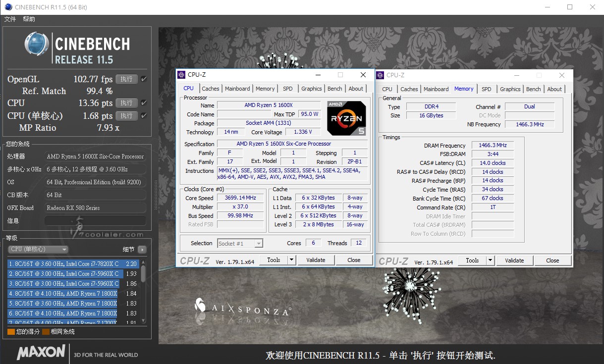Click the Core Speed 3699.14 MHz value

tap(240, 198)
